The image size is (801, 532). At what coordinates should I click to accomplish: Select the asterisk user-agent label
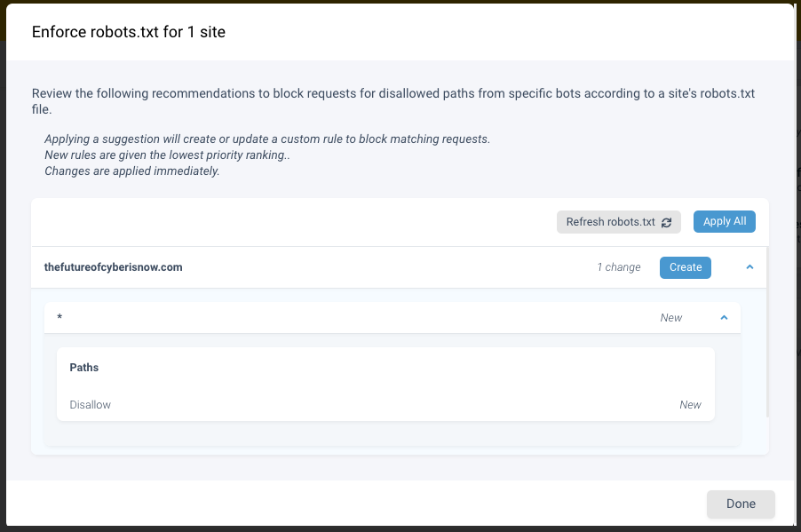(x=59, y=317)
